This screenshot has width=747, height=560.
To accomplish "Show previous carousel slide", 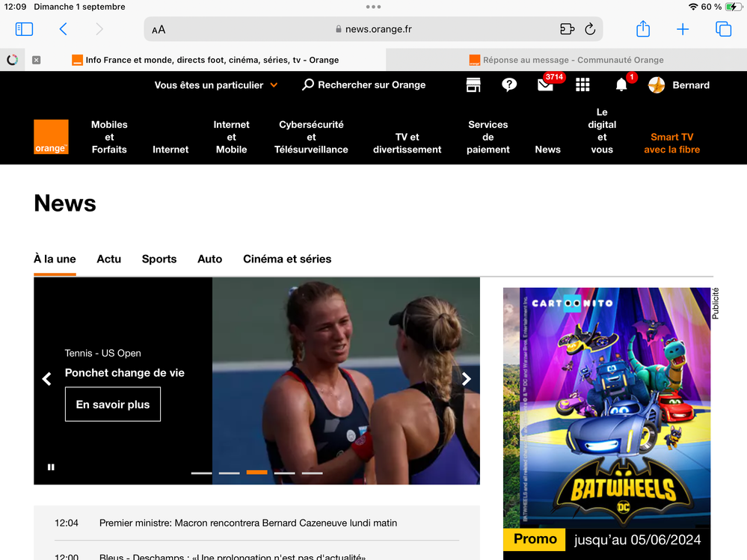I will click(x=46, y=379).
